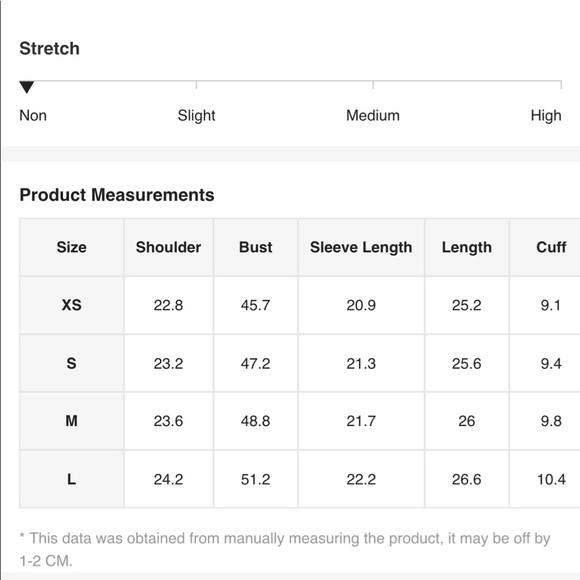Select the XS size row label
Screen dimensions: 580x580
(x=72, y=305)
